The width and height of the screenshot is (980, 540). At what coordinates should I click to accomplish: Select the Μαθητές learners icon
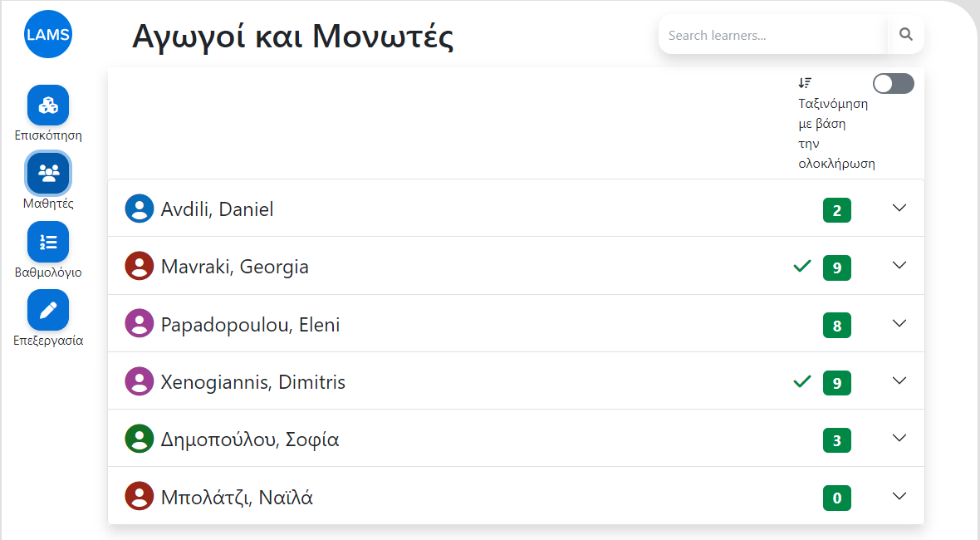[x=48, y=173]
